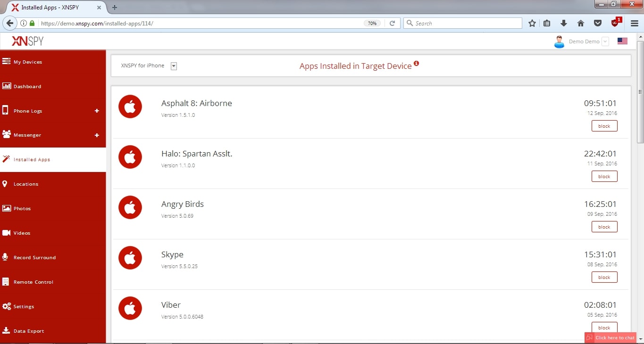Click Angry Birds Apple icon

pyautogui.click(x=130, y=207)
